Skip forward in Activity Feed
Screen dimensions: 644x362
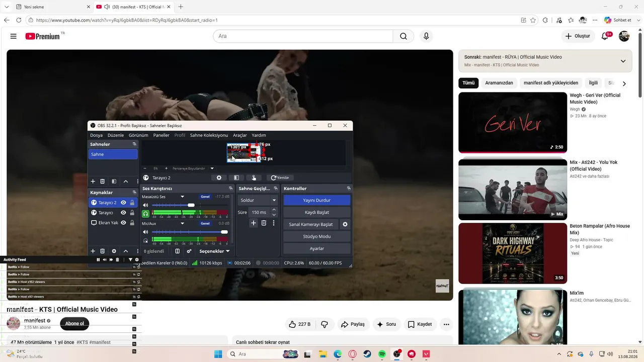111,259
